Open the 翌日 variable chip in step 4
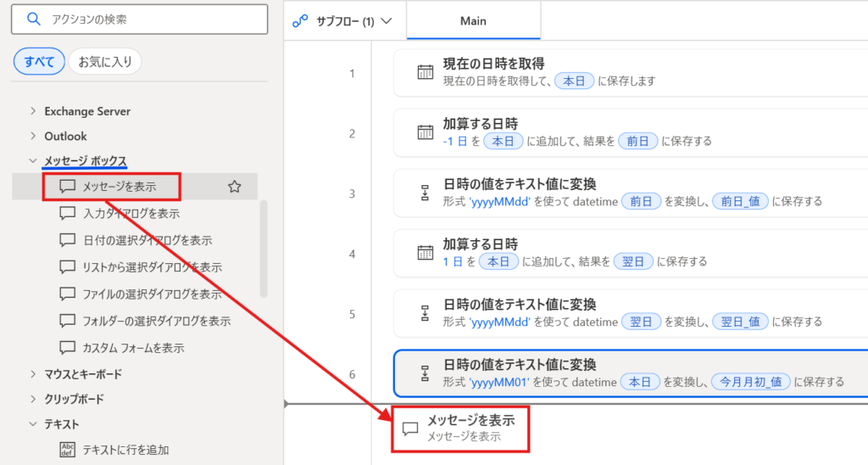Image resolution: width=868 pixels, height=465 pixels. pos(633,261)
